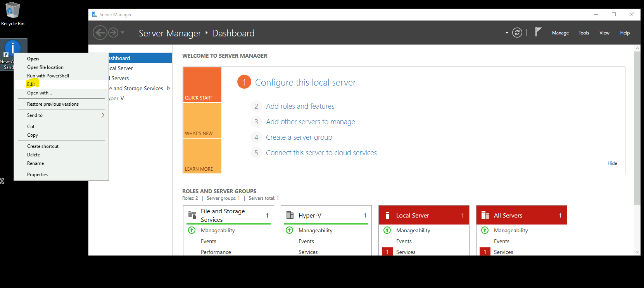Select Hyper-V in the navigation pane
The width and height of the screenshot is (644, 288).
[140, 98]
